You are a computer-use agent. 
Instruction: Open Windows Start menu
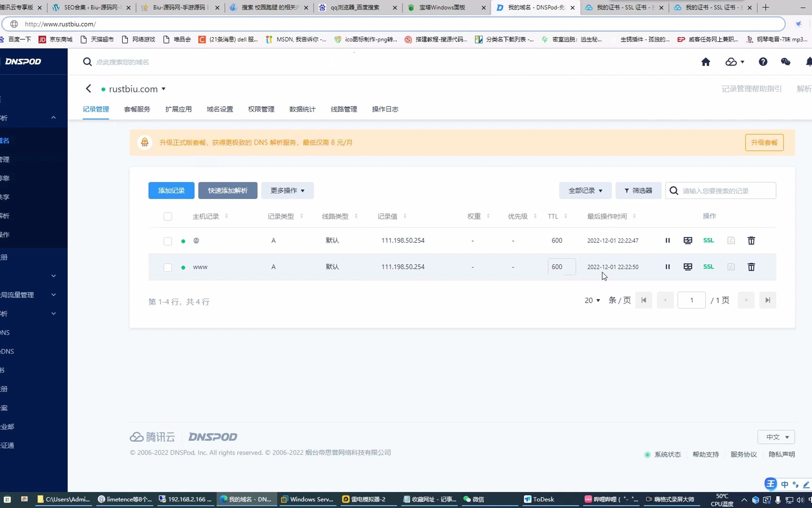point(7,500)
